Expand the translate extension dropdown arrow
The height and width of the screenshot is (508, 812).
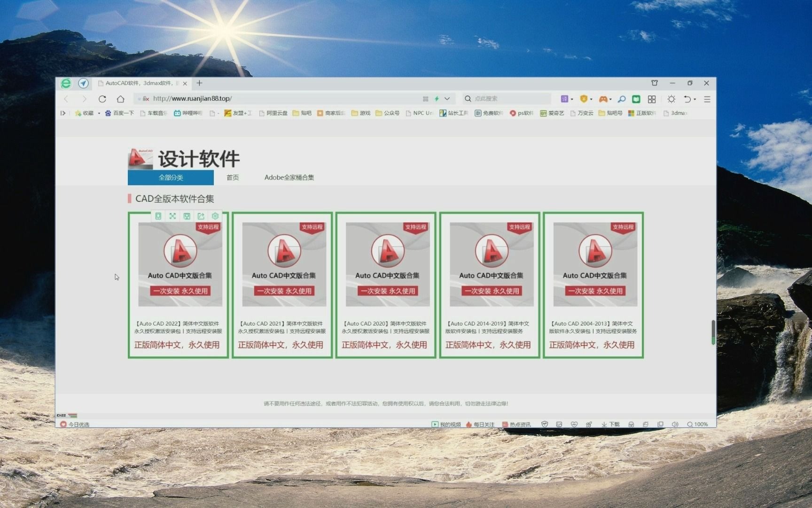point(572,99)
